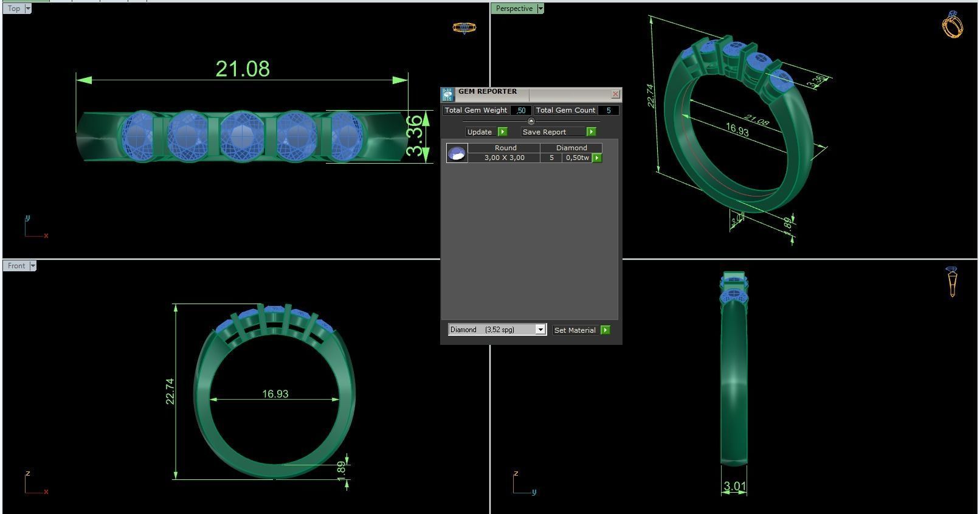The width and height of the screenshot is (980, 514).
Task: Click the orange ring icon in Perspective viewport
Action: point(953,24)
